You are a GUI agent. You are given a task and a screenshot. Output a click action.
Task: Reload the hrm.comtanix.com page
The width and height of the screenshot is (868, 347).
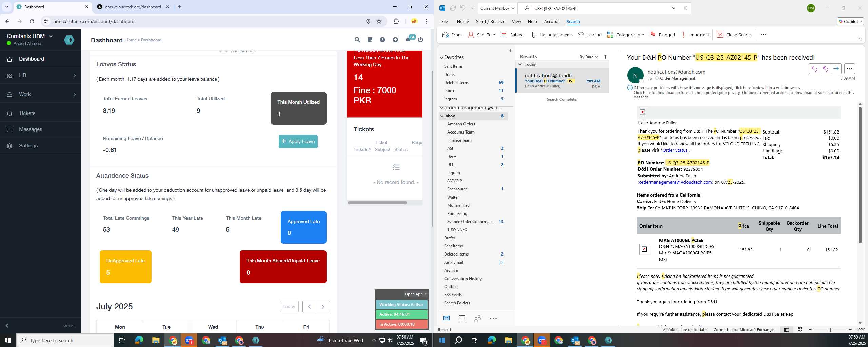(x=32, y=21)
